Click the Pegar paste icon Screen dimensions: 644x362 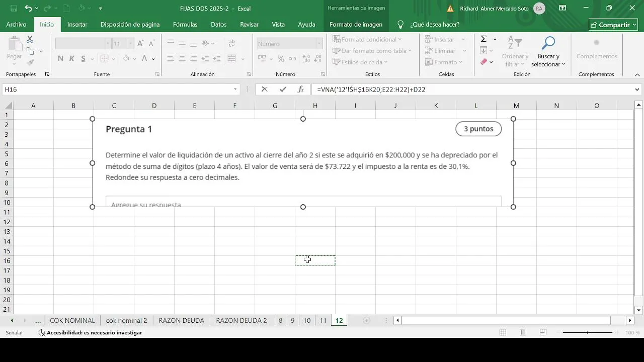tap(14, 44)
